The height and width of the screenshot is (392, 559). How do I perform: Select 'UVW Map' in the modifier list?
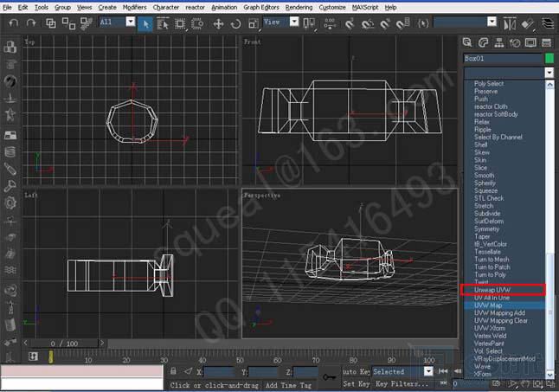pyautogui.click(x=504, y=305)
